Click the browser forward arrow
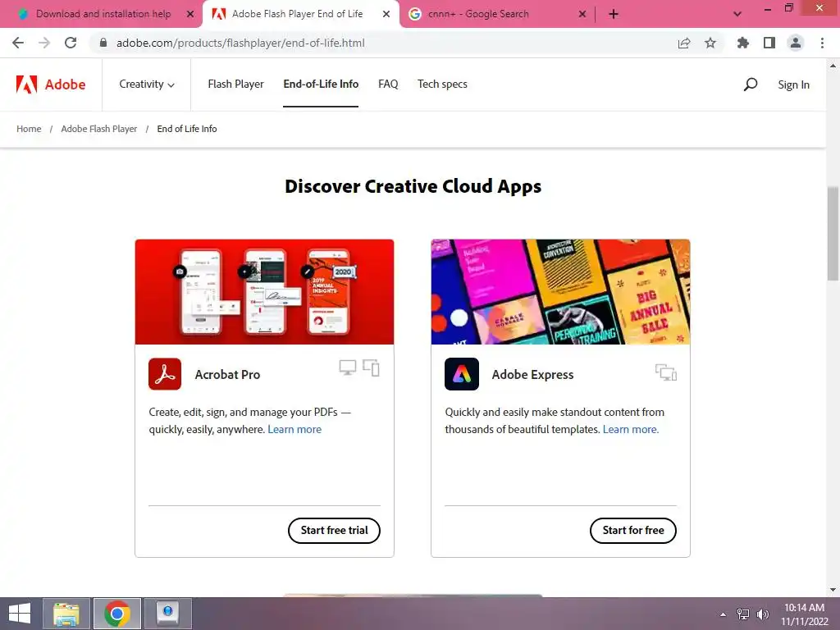 (x=44, y=43)
